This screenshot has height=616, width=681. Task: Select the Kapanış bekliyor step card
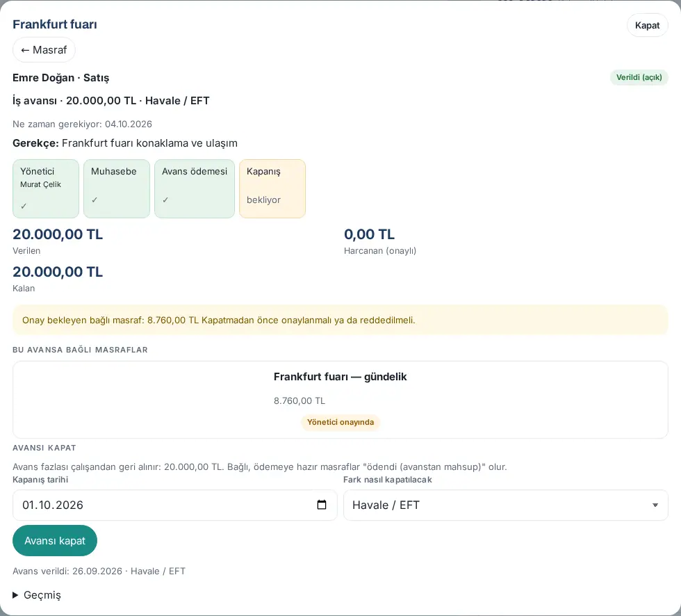click(272, 188)
